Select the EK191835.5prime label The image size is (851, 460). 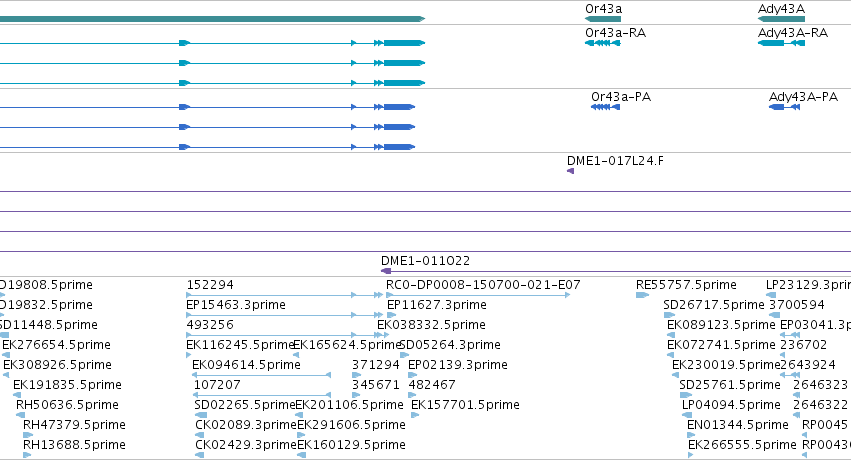(67, 385)
